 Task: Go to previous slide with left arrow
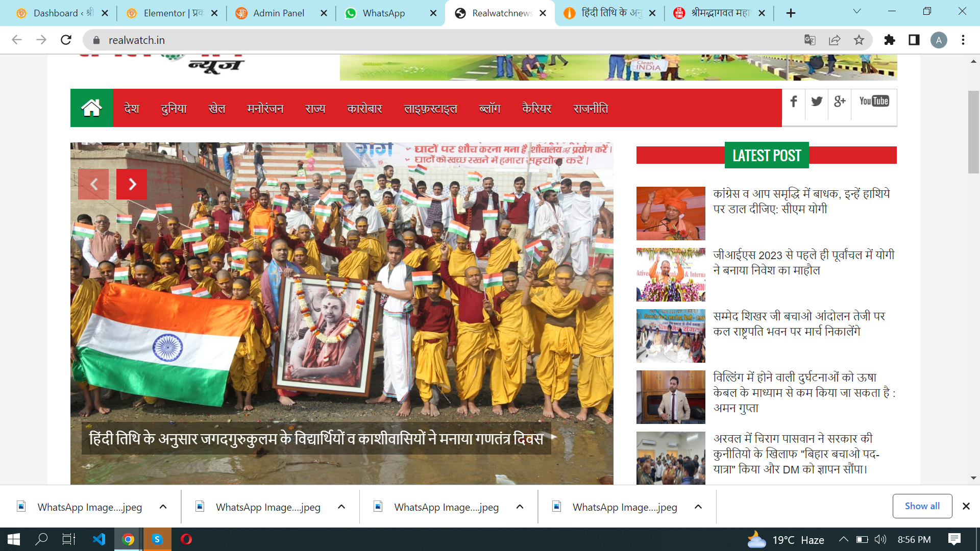(93, 184)
